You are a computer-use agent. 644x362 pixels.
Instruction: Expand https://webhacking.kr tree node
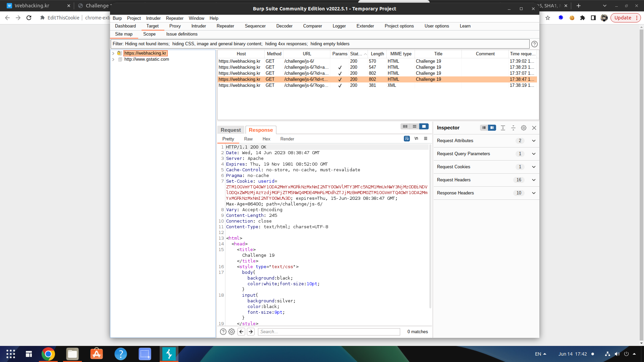click(113, 53)
